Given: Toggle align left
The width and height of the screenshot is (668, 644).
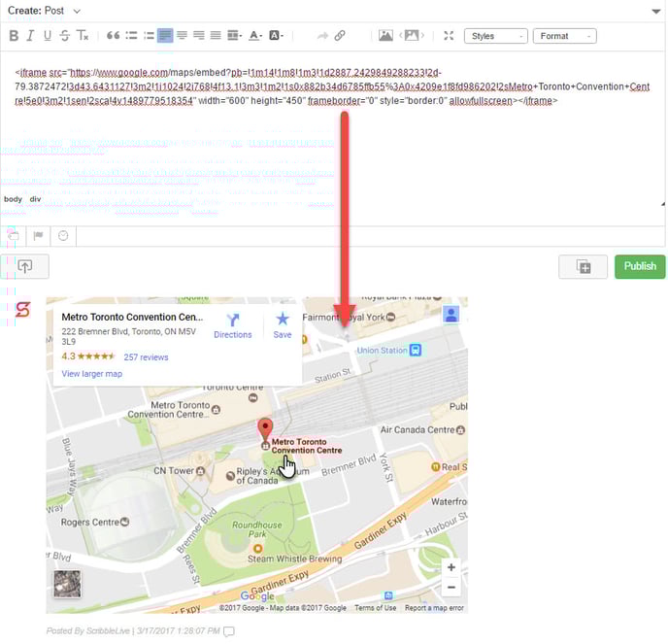Looking at the screenshot, I should tap(165, 35).
